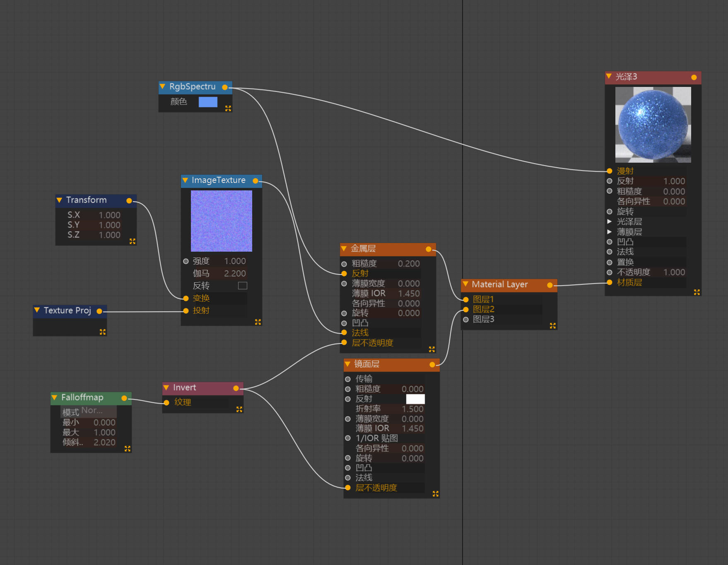Select the 1/IOR 贴图 row in 镜面层
This screenshot has width=728, height=565.
click(390, 438)
